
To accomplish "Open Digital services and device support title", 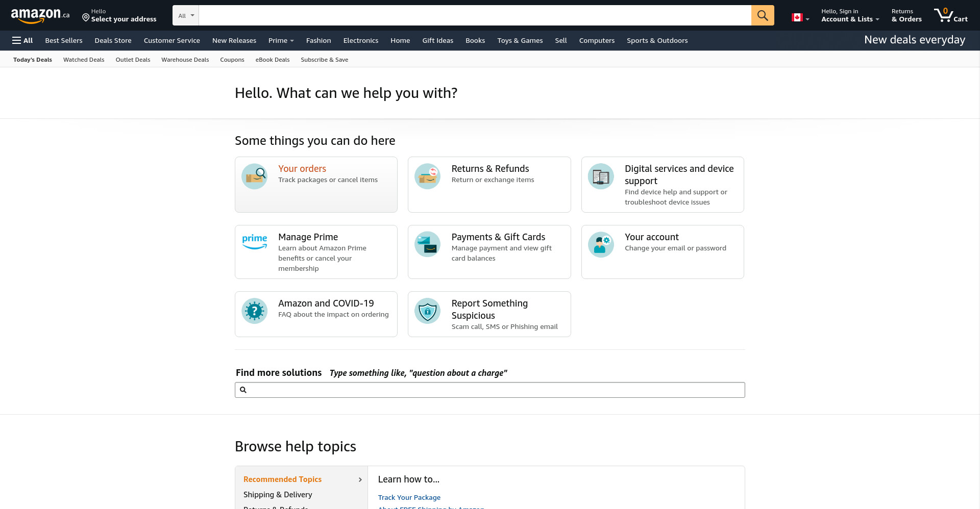I will (x=679, y=175).
